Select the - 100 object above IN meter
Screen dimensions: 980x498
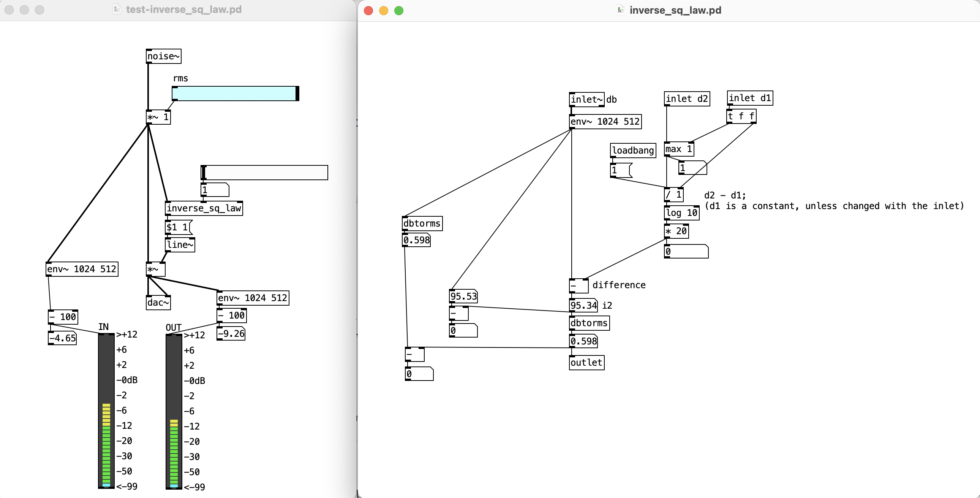point(63,317)
